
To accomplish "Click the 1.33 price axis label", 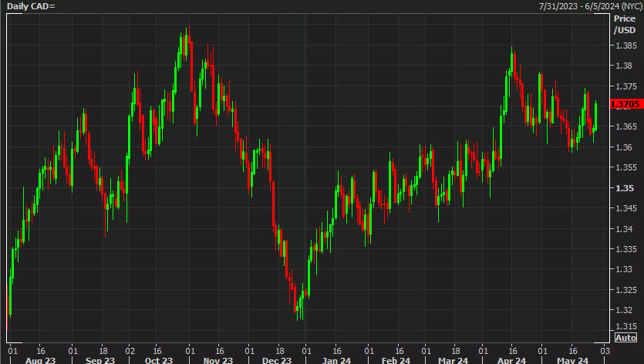I will [624, 269].
